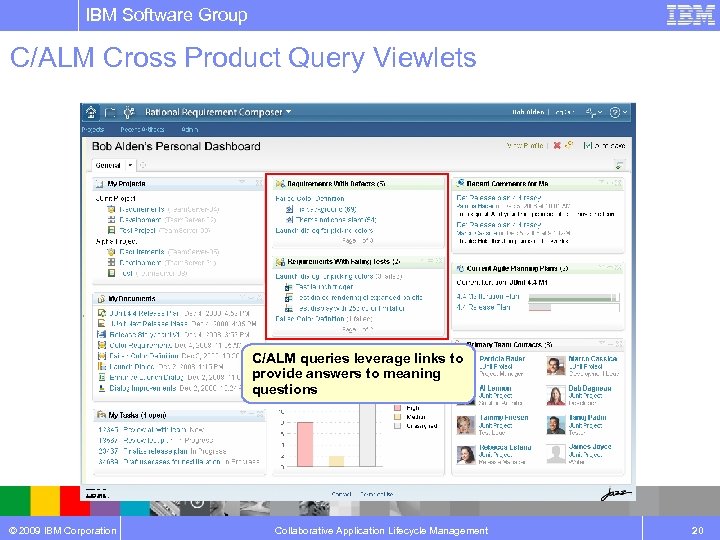
Task: Click the Jazz logo in the footer
Action: [x=615, y=494]
